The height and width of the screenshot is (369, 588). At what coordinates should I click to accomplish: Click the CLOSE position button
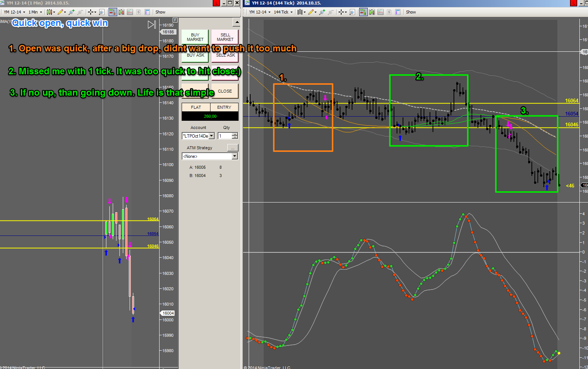tap(225, 91)
